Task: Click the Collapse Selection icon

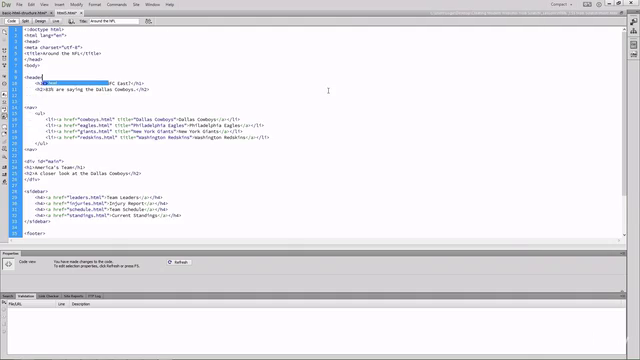Action: [4, 58]
